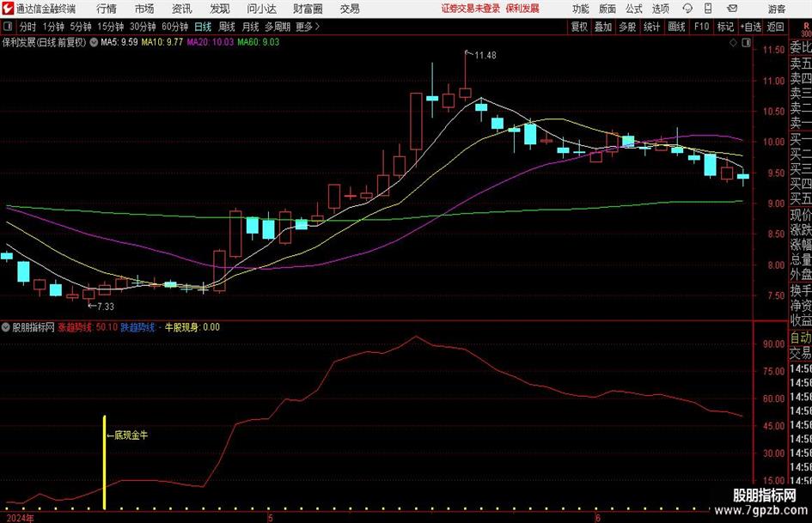812x523 pixels.
Task: Select the 日线 daily period tab
Action: coord(203,27)
